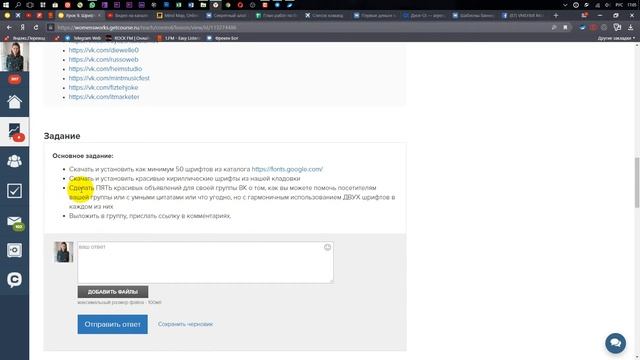Open the checkmark tasks icon in the sidebar
The image size is (640, 360).
pos(14,191)
